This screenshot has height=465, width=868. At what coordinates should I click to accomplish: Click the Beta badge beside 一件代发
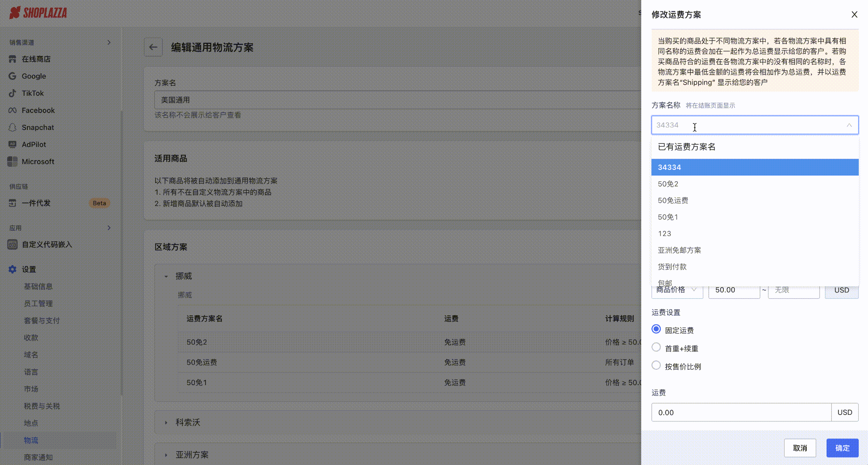[99, 203]
